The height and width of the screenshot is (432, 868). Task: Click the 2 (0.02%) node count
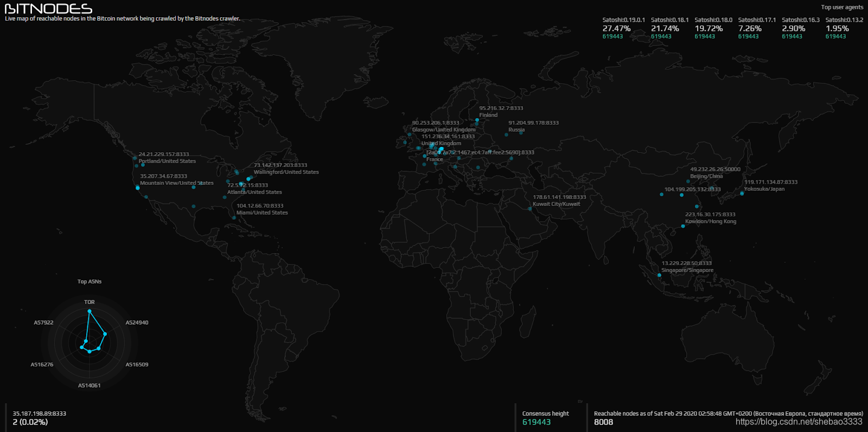(30, 422)
